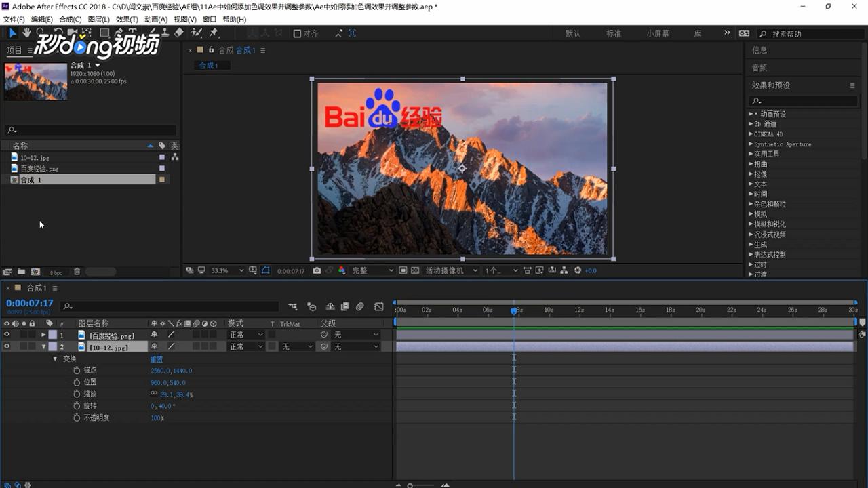Hide the 10-12.jpg layer eye

pyautogui.click(x=7, y=346)
